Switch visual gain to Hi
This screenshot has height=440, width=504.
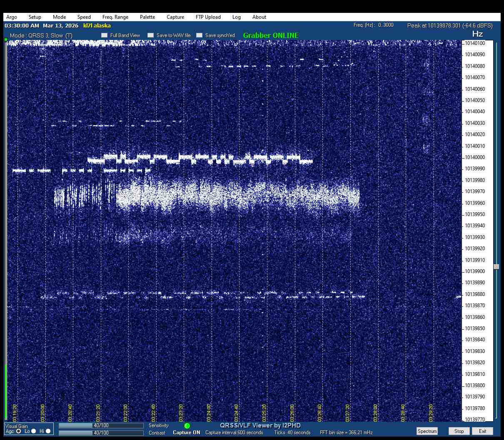[48, 431]
